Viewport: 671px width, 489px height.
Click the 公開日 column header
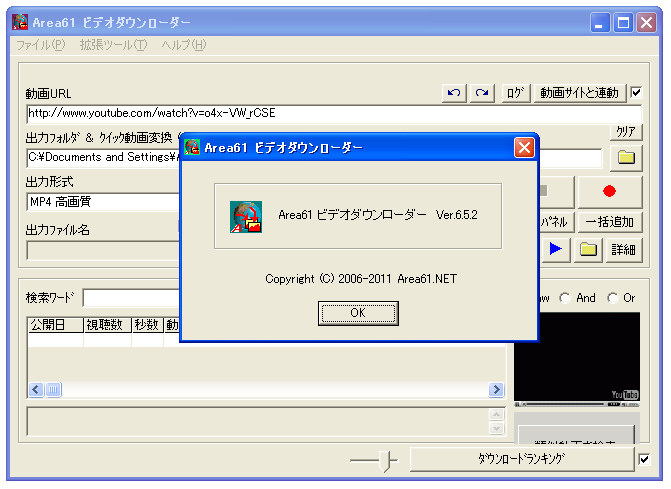click(56, 325)
